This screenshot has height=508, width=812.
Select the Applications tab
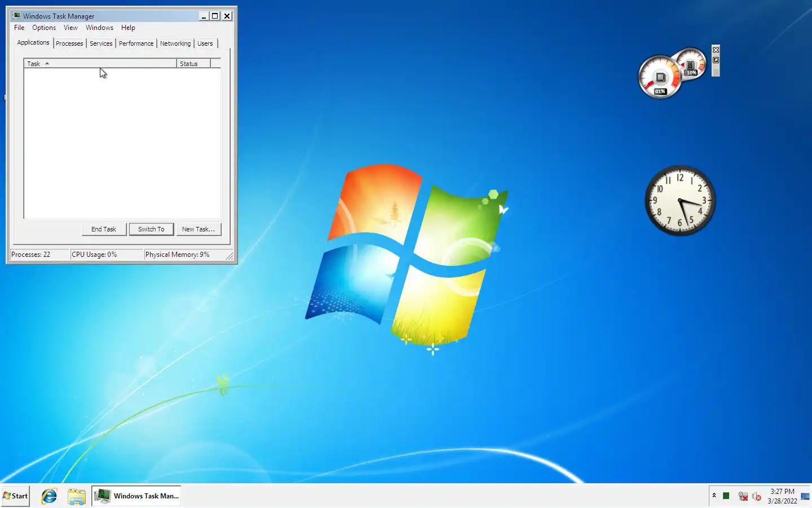[33, 42]
